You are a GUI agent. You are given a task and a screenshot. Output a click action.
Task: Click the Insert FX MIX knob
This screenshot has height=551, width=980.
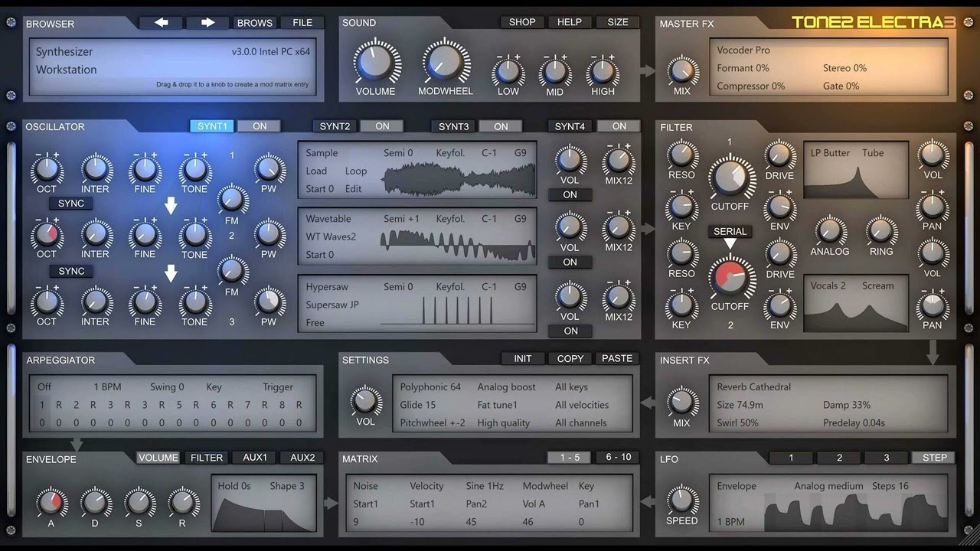[681, 402]
